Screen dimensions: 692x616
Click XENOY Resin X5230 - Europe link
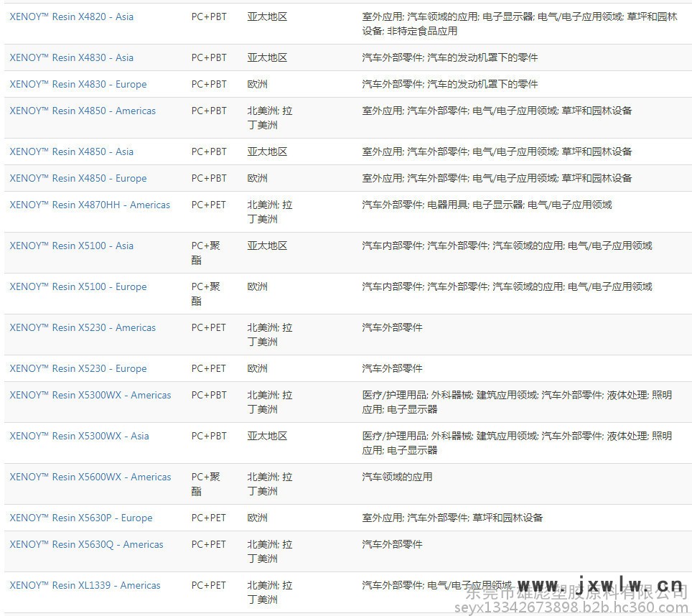78,368
